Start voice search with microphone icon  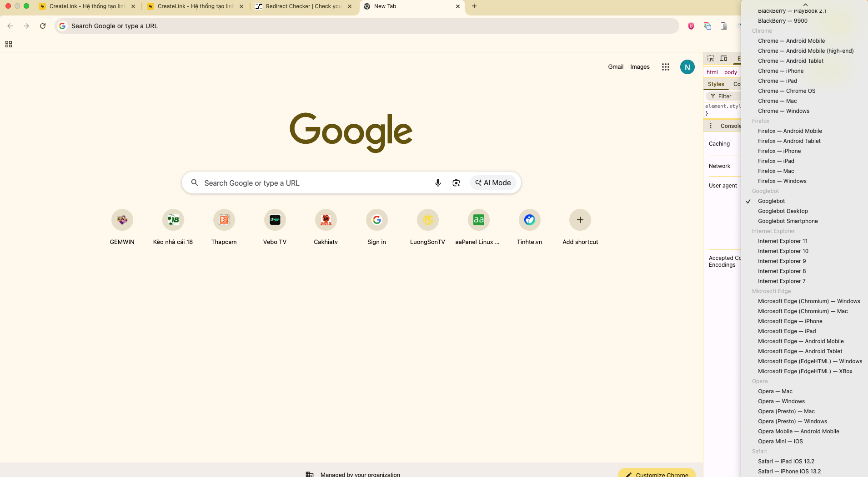pos(438,183)
